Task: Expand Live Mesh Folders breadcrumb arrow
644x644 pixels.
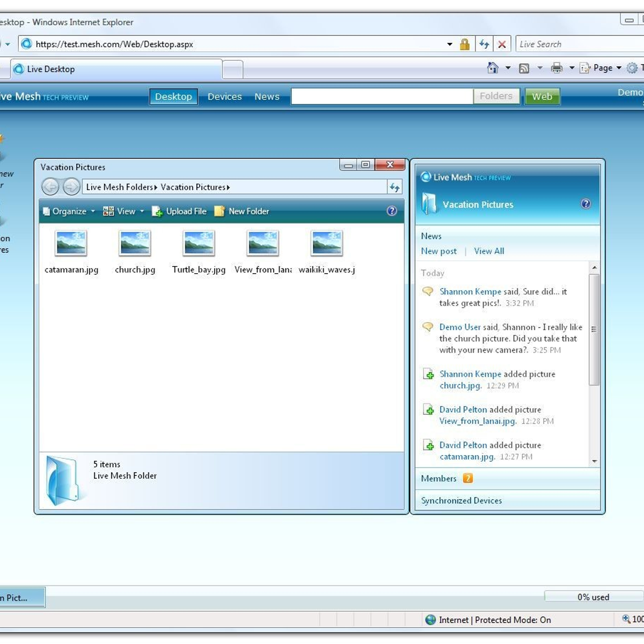Action: tap(156, 187)
